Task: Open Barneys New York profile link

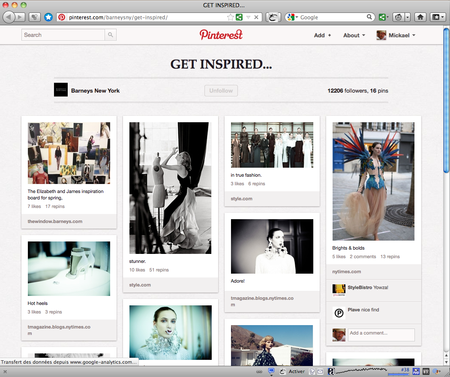Action: point(95,91)
